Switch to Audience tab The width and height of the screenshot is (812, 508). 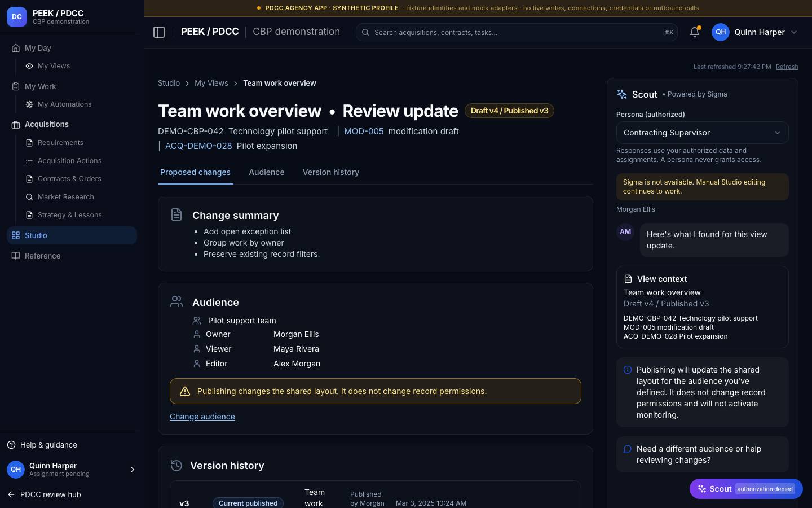click(x=267, y=172)
